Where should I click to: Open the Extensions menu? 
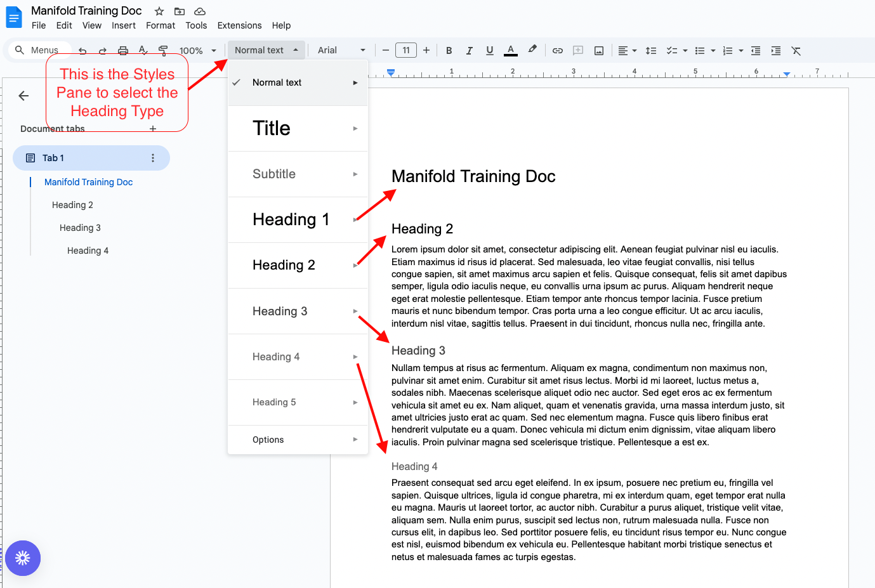(x=239, y=25)
